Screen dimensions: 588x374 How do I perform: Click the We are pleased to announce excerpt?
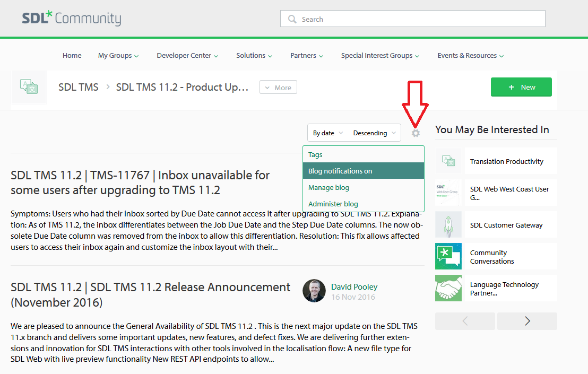click(x=214, y=343)
